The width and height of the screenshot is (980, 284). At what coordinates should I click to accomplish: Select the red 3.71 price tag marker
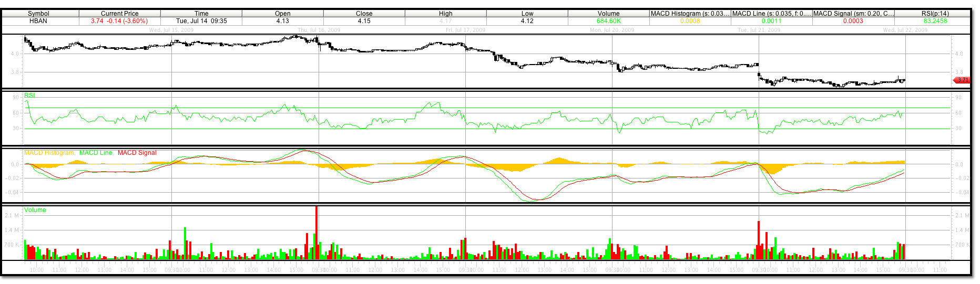(x=962, y=80)
